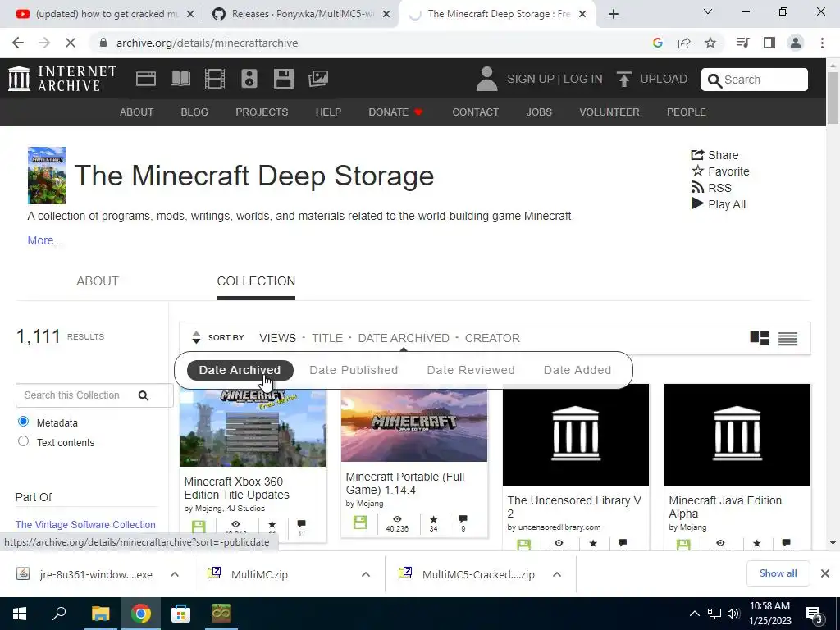Open the Web archive icon
840x630 pixels.
pyautogui.click(x=146, y=79)
